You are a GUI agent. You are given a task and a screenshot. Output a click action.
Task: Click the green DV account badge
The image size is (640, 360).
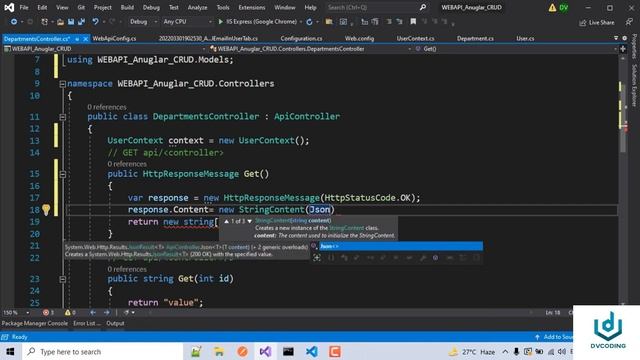click(564, 7)
